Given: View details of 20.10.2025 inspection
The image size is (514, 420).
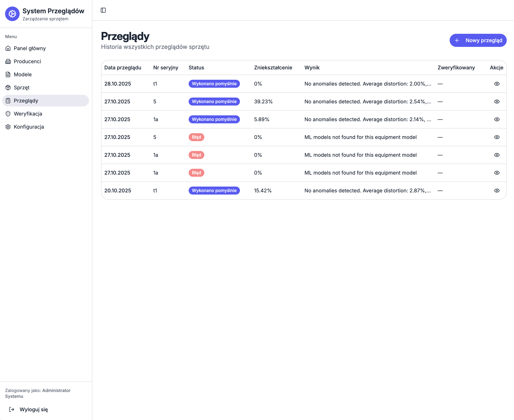Looking at the screenshot, I should (x=497, y=191).
